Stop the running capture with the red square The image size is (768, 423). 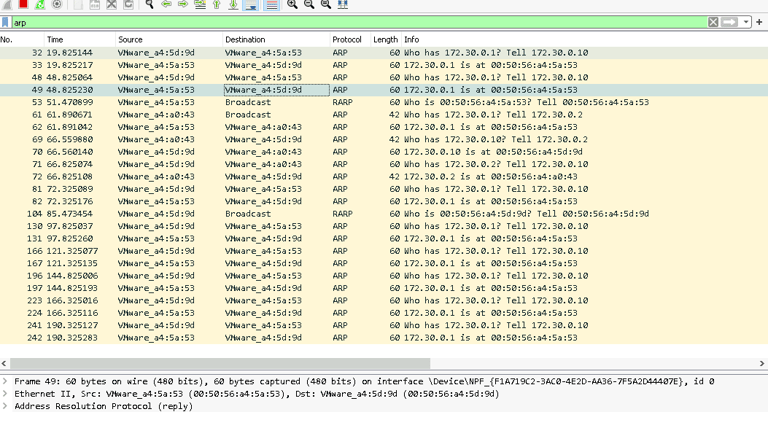[23, 4]
